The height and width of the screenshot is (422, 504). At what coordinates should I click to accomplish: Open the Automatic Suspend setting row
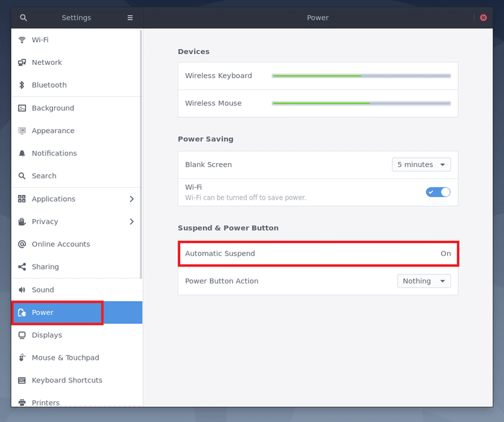tap(318, 253)
